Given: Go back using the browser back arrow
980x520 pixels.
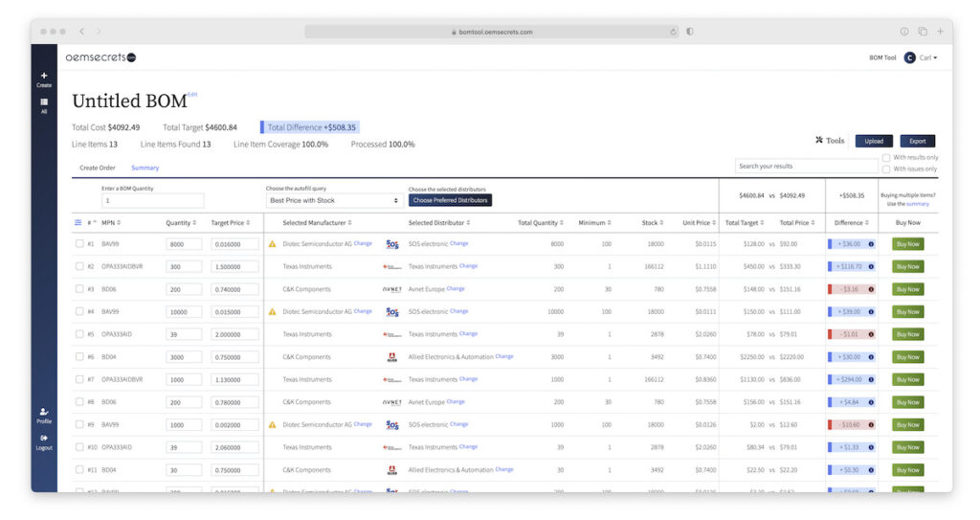Looking at the screenshot, I should coord(82,32).
